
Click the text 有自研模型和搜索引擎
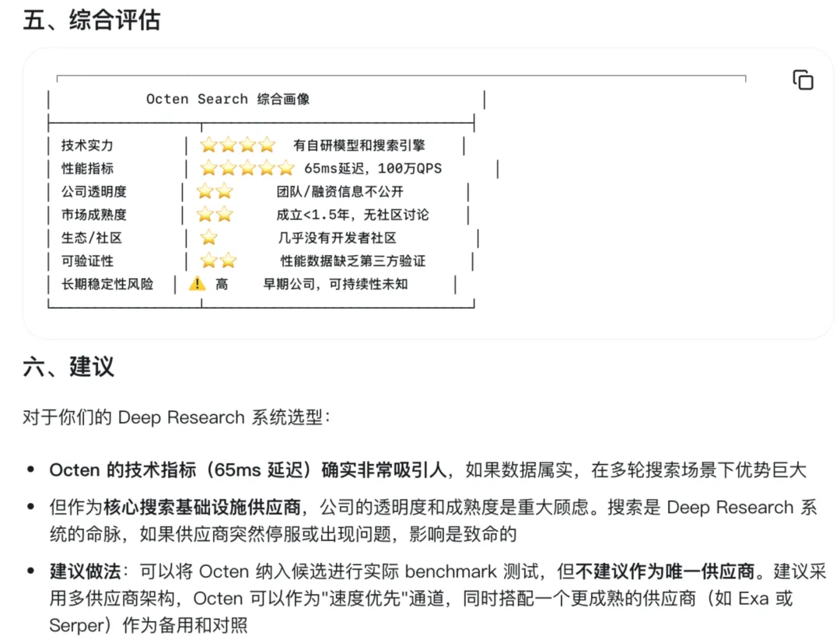(x=359, y=145)
